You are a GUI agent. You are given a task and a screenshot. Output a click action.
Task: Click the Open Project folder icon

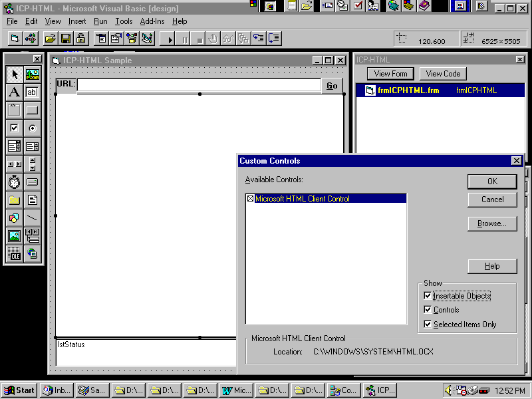tap(50, 39)
